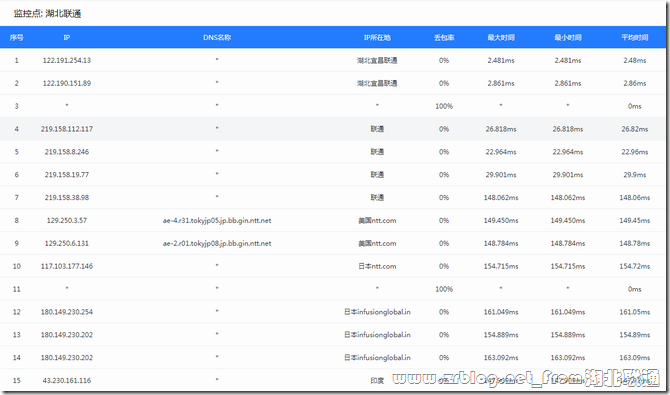Click the DNS名称 column header
This screenshot has height=395, width=670.
[217, 38]
